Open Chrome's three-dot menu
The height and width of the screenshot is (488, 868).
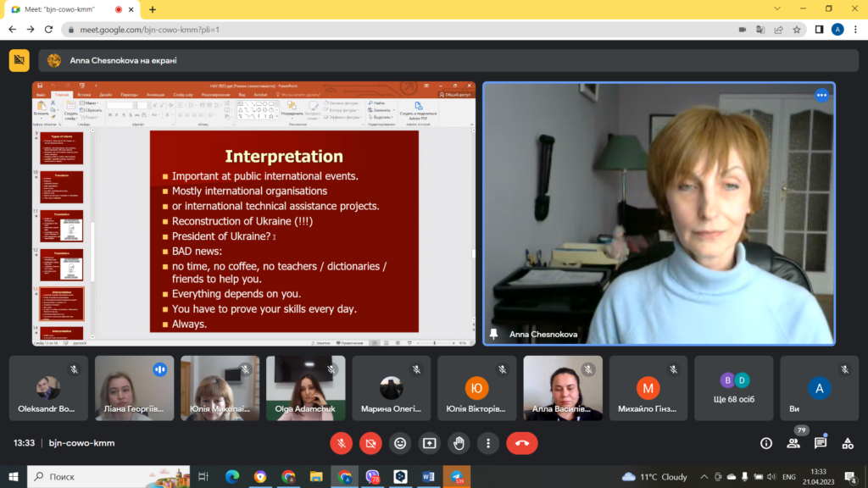tap(855, 29)
